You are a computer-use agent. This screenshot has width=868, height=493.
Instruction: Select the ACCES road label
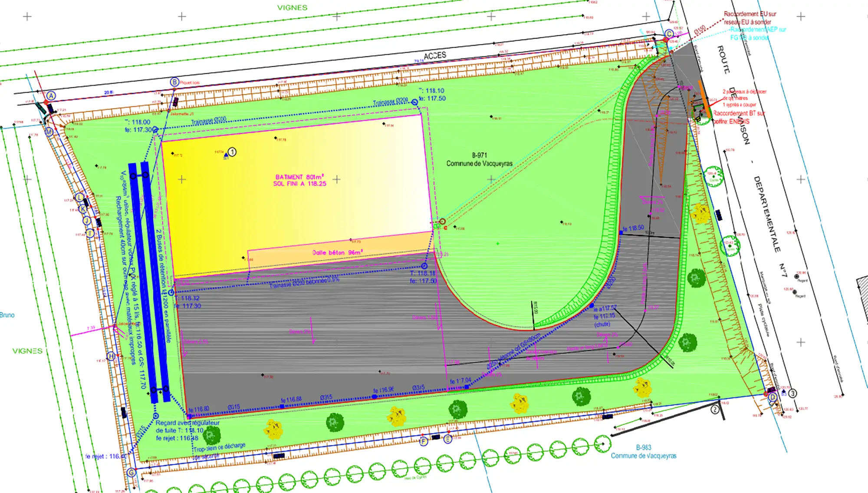(435, 56)
